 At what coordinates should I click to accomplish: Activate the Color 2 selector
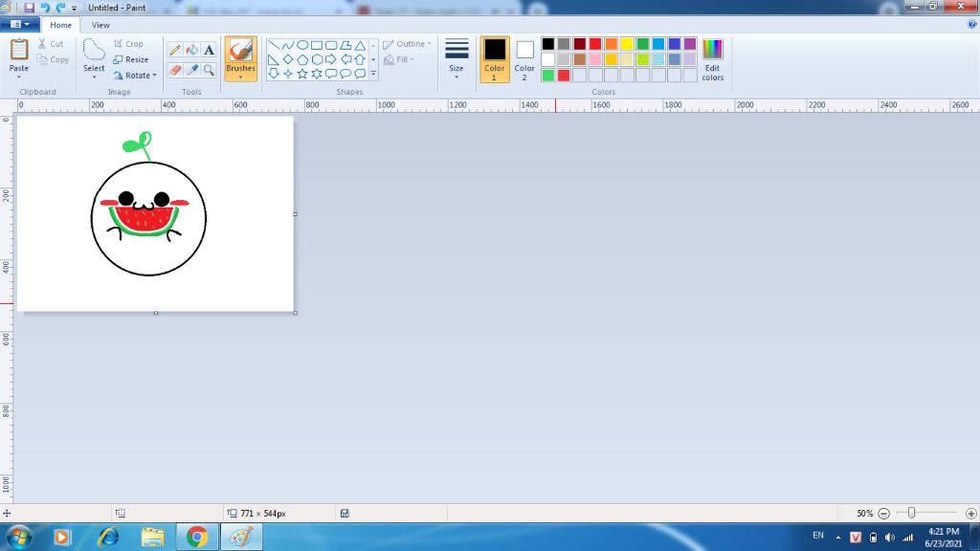[x=524, y=59]
